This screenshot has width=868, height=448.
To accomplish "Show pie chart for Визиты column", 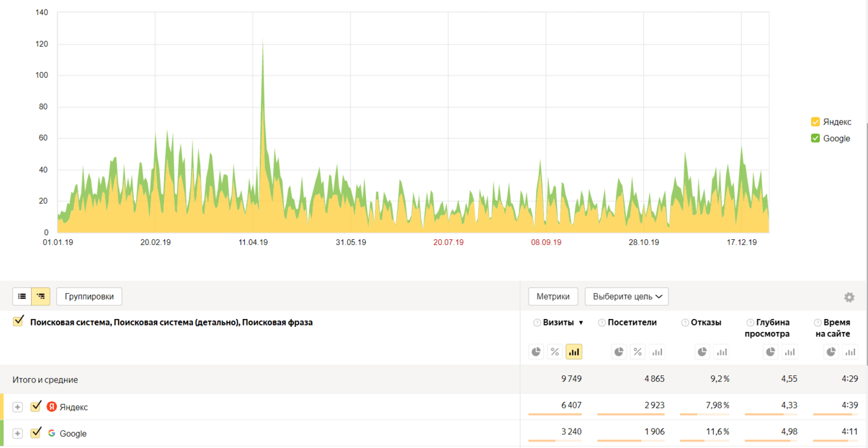I will [x=536, y=351].
